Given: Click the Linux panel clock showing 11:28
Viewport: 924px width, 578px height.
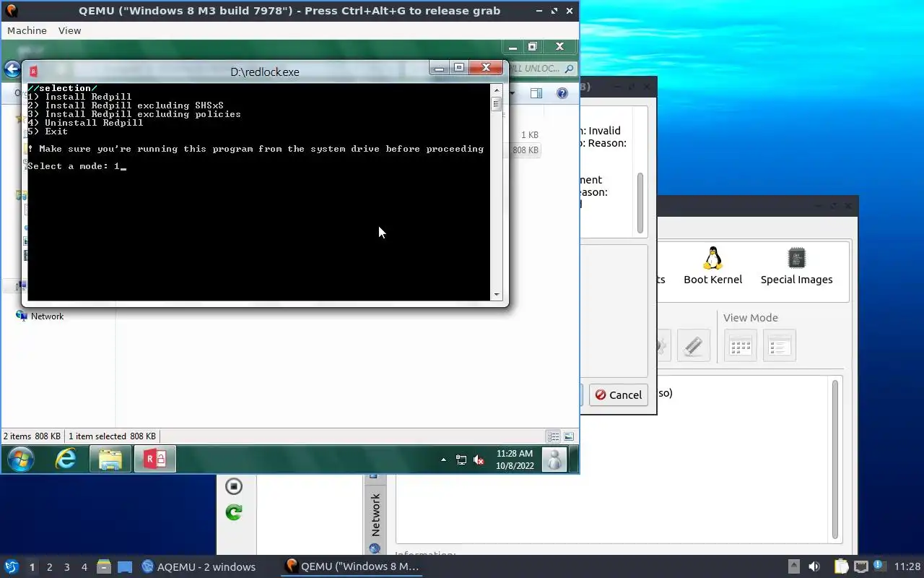Looking at the screenshot, I should point(907,566).
